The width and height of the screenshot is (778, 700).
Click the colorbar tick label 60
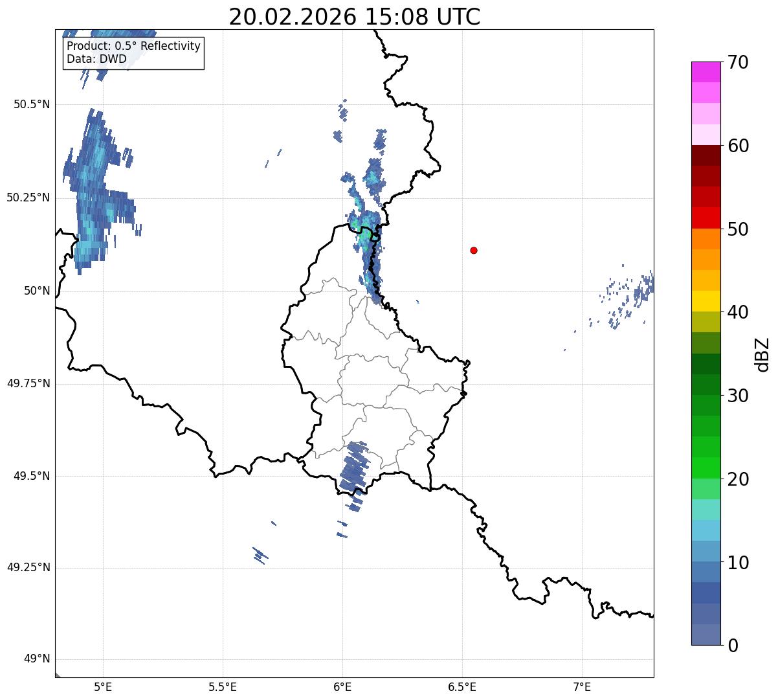[738, 146]
